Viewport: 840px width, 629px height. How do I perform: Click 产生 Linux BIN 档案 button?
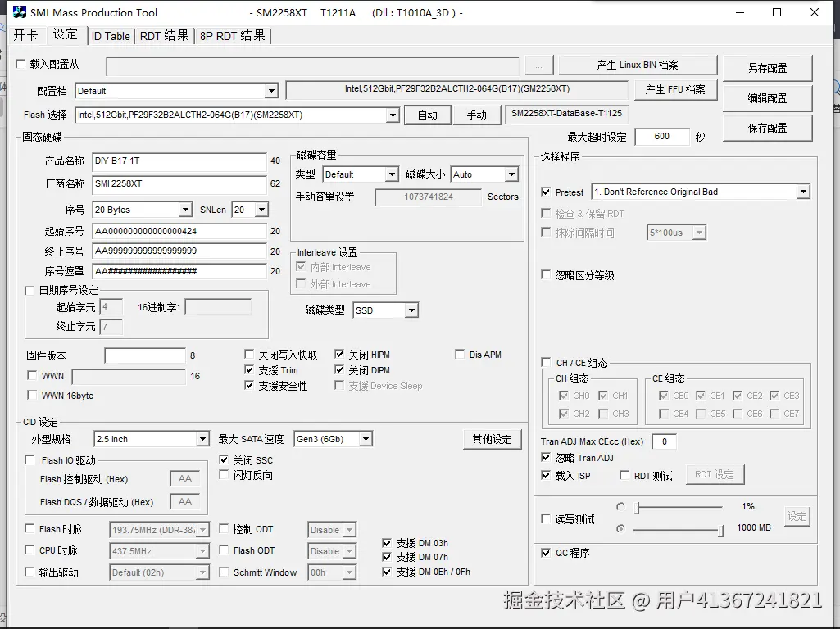638,66
